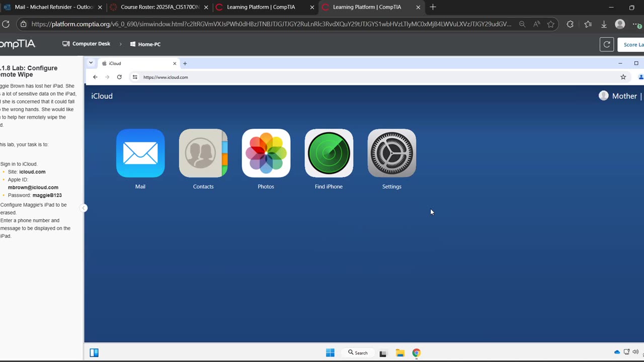Open the iCloud Mail app
Screen dimensions: 644x362
point(140,153)
